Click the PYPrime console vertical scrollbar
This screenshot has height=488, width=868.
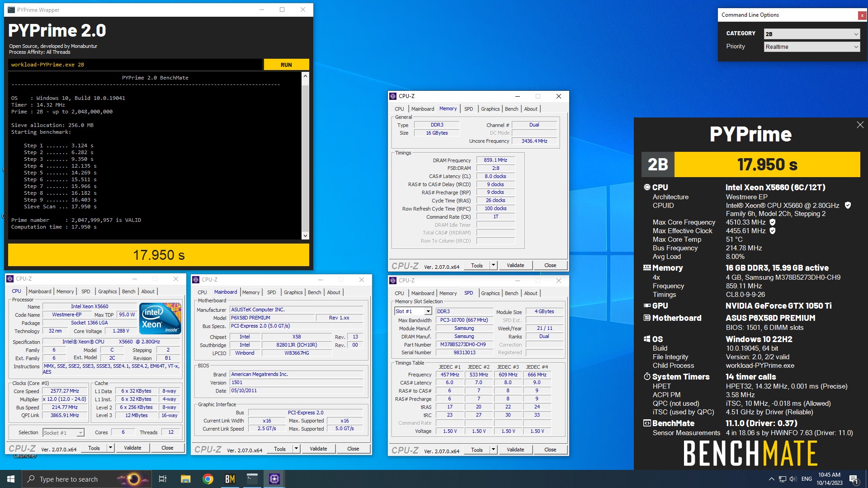click(305, 155)
